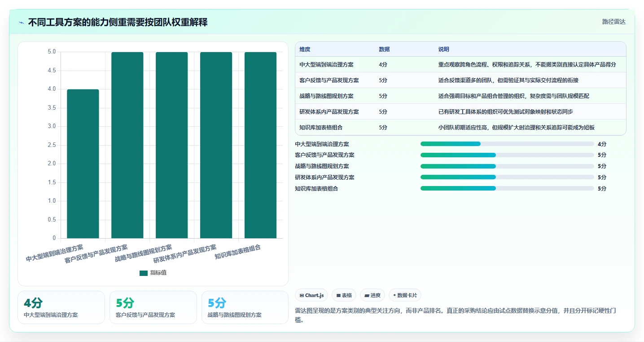Viewport: 644px width, 342px height.
Task: Select the 中大型端到端治理方案 table row cell
Action: (326, 65)
